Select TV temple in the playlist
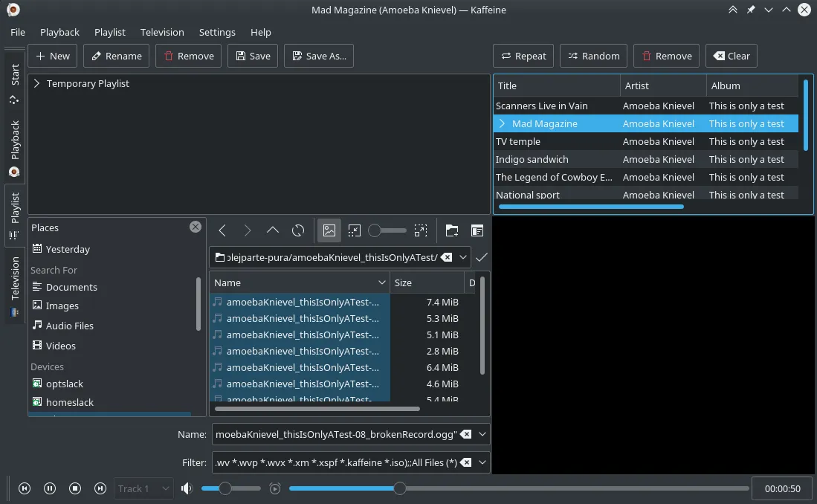Image resolution: width=817 pixels, height=504 pixels. tap(518, 141)
